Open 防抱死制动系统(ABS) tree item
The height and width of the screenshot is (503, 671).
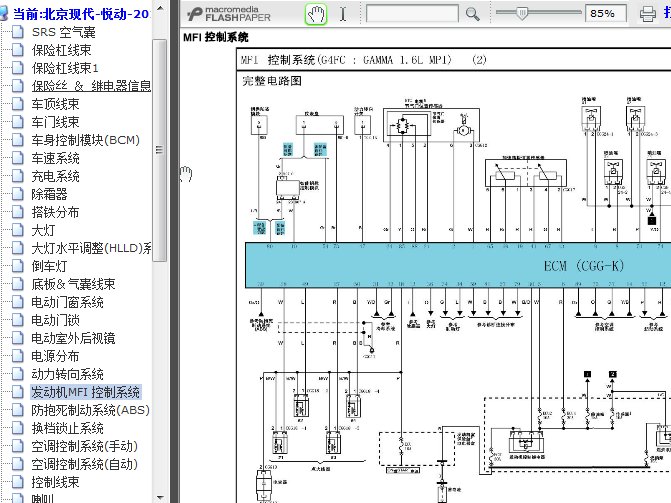tap(90, 410)
